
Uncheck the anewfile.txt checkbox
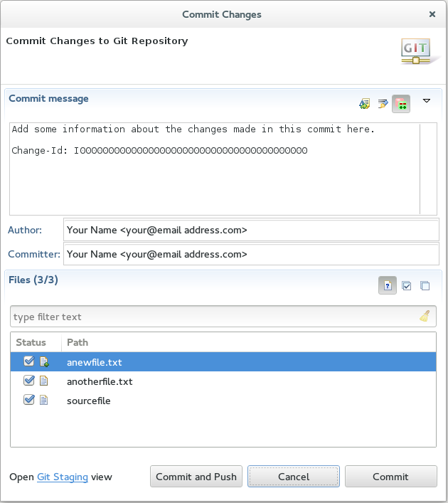point(29,361)
